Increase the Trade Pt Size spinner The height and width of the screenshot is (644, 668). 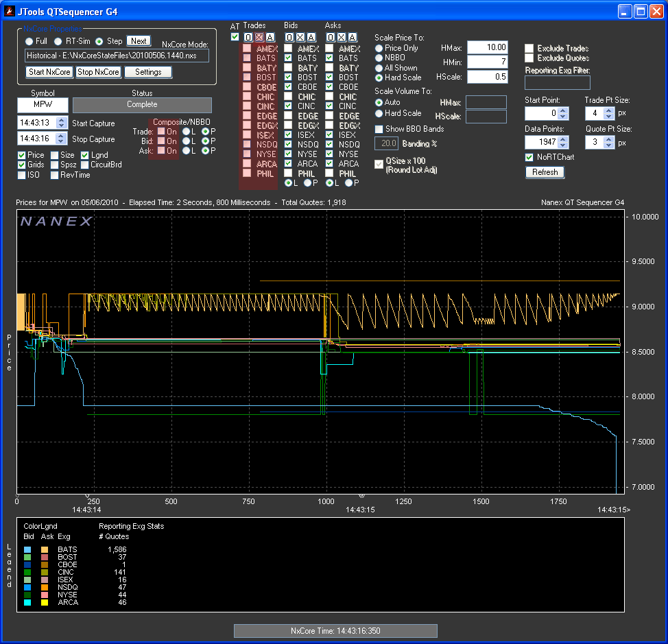608,110
